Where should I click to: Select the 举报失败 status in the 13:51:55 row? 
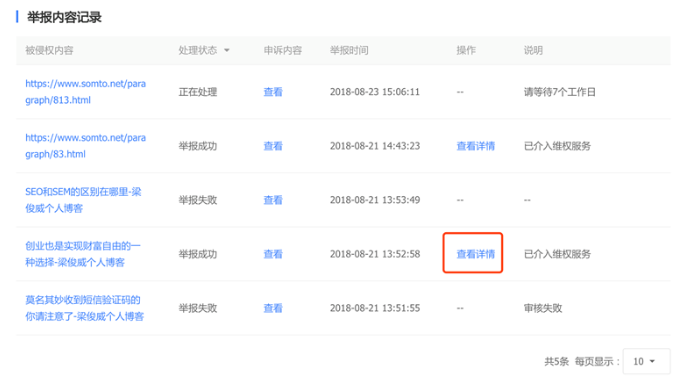click(x=198, y=308)
